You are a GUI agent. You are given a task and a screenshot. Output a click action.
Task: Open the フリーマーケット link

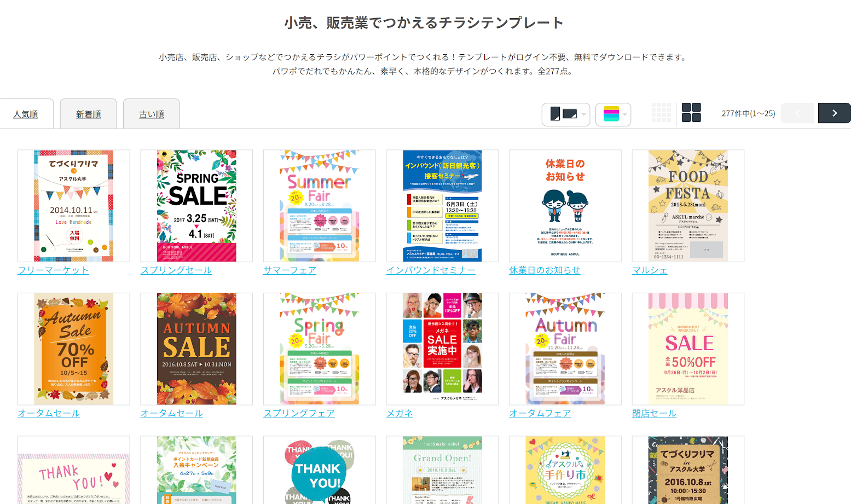click(53, 270)
